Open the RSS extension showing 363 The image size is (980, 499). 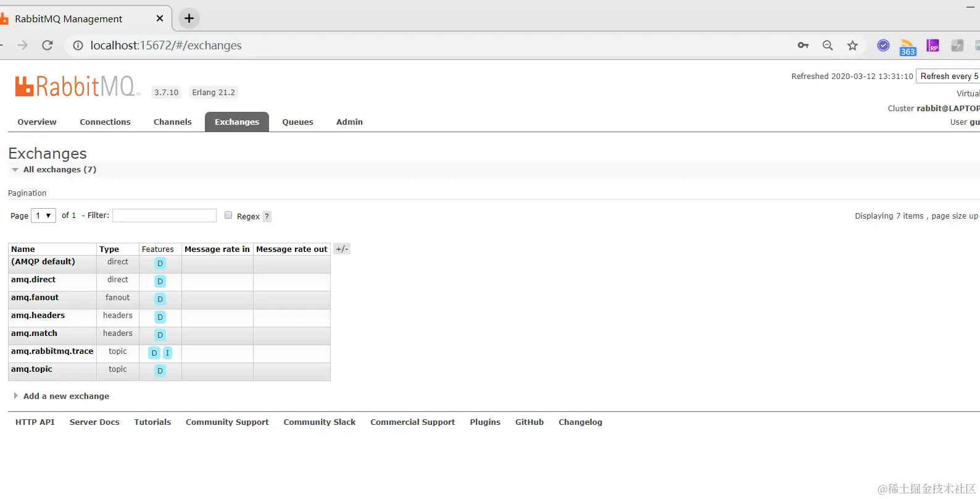tap(908, 47)
